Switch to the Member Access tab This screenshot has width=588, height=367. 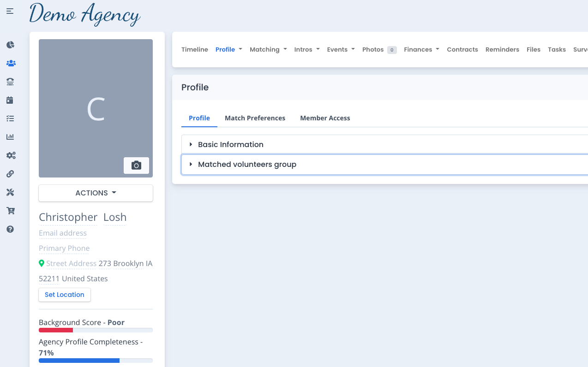325,118
